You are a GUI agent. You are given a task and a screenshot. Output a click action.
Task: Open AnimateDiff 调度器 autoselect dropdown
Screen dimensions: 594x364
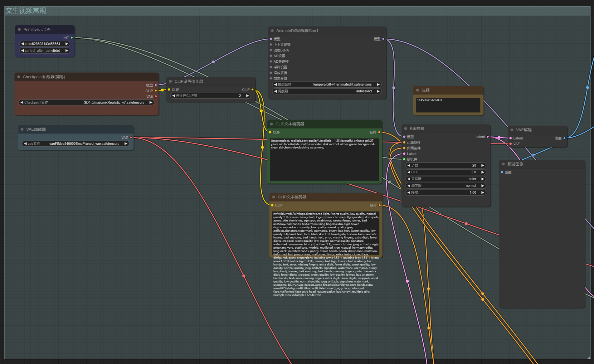click(327, 91)
